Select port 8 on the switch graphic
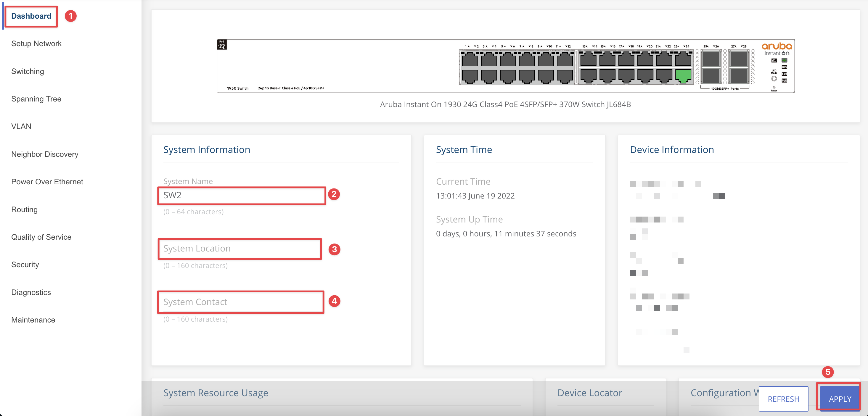 pos(527,76)
